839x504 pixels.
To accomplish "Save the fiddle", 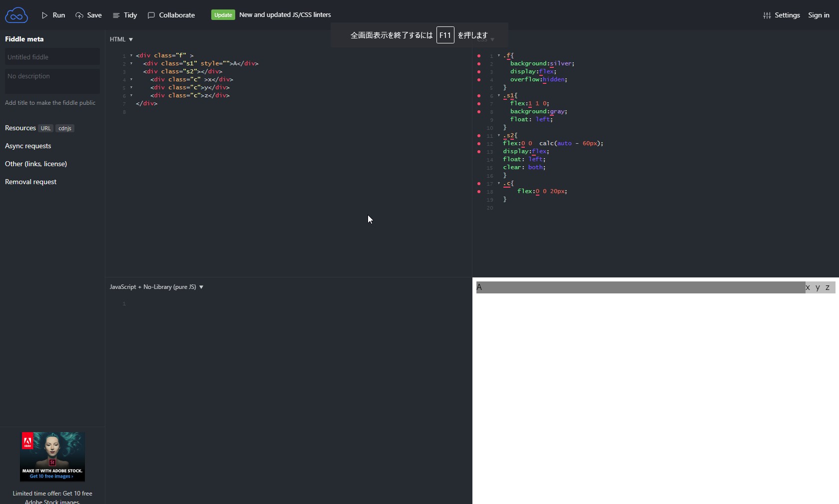I will click(x=88, y=15).
